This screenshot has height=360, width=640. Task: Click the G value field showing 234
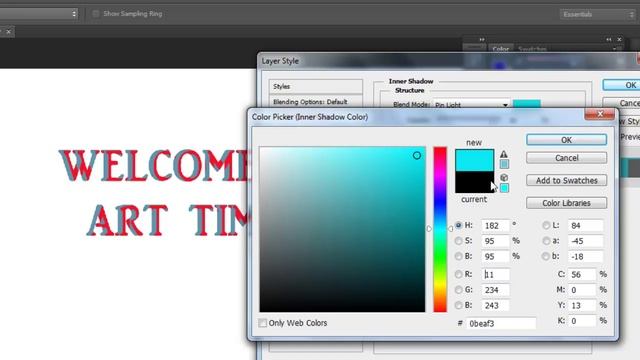pos(495,290)
